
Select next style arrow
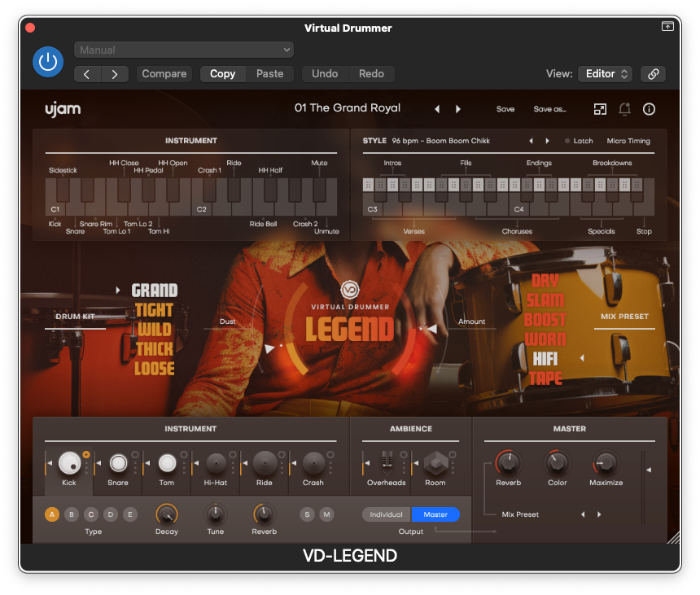[547, 141]
